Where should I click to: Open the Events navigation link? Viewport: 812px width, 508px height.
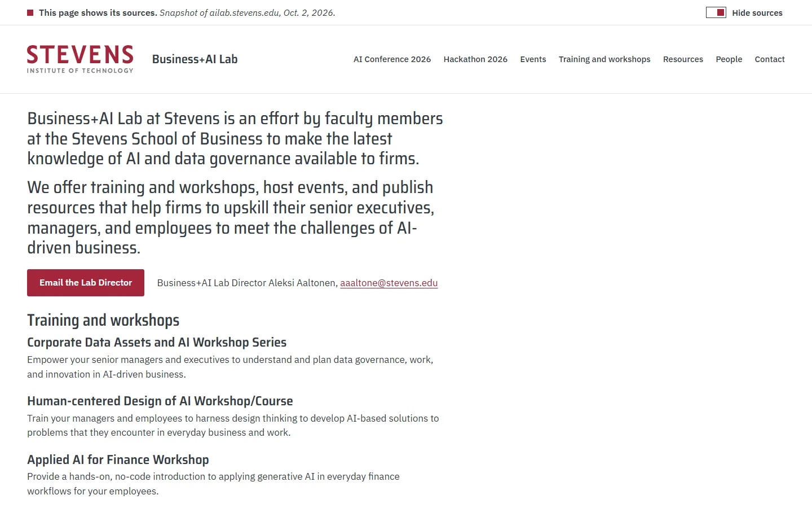coord(533,59)
